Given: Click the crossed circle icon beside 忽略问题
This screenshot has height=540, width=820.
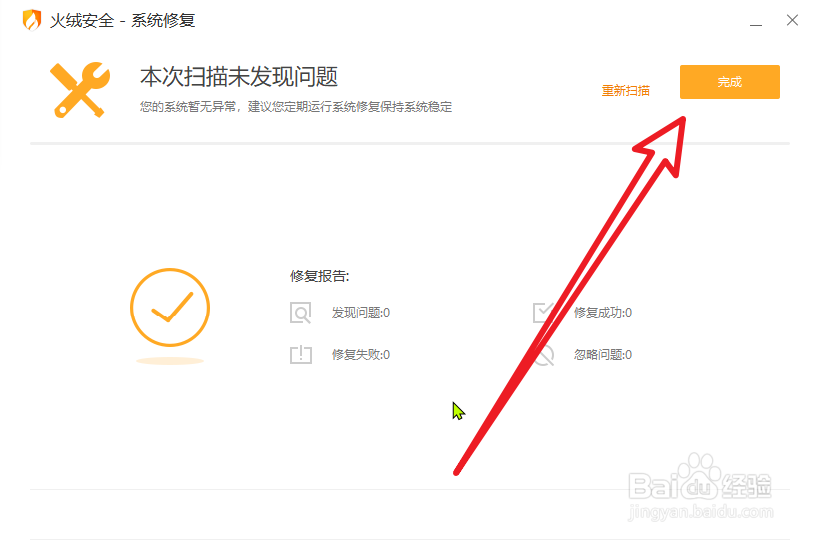Looking at the screenshot, I should [x=544, y=355].
